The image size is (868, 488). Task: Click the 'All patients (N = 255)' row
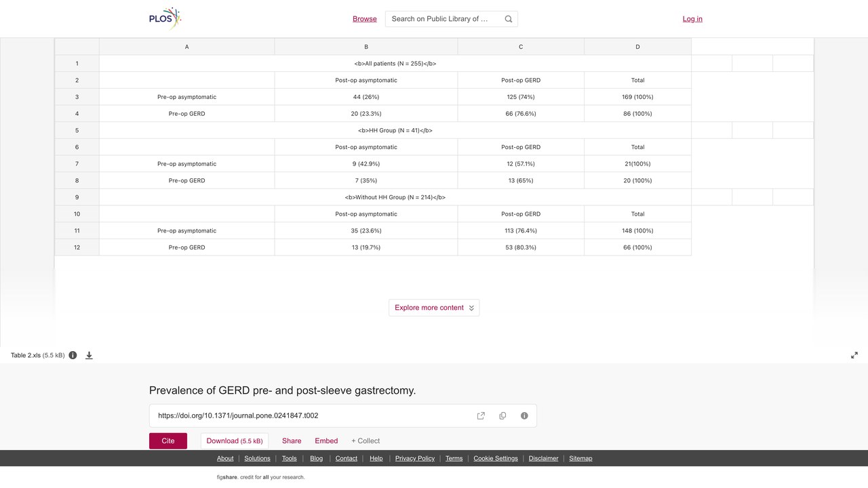coord(395,64)
